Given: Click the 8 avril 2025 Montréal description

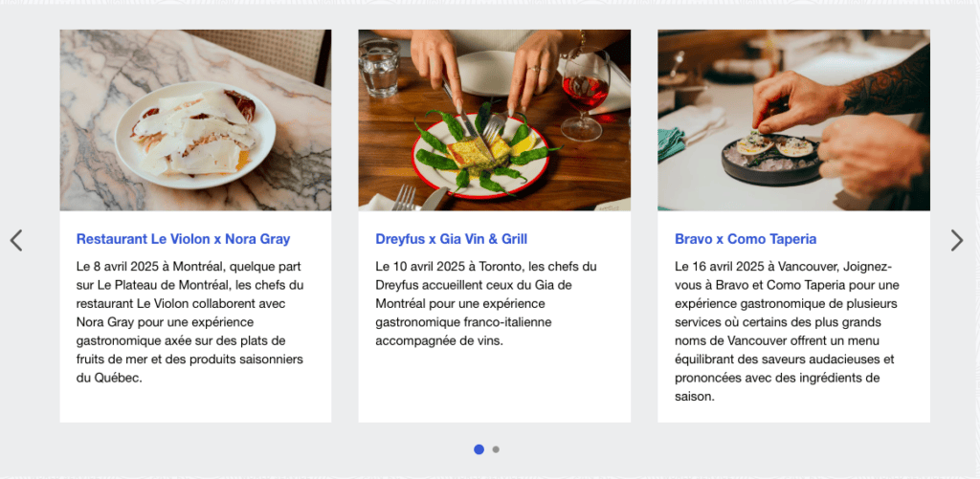Looking at the screenshot, I should coord(189,322).
